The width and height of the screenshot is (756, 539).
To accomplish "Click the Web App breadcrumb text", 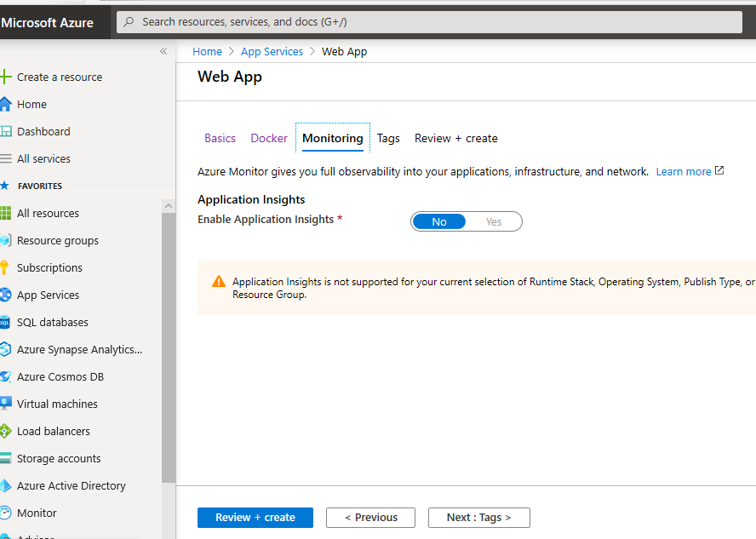I will (344, 52).
